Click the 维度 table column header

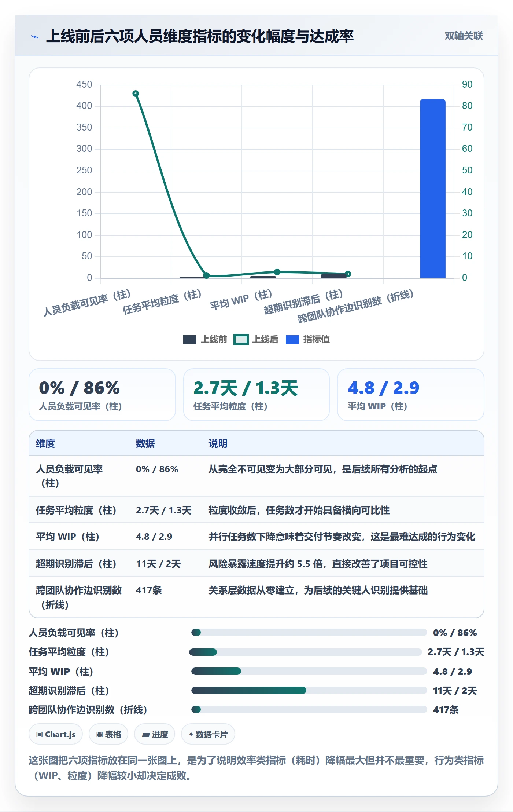click(x=45, y=443)
